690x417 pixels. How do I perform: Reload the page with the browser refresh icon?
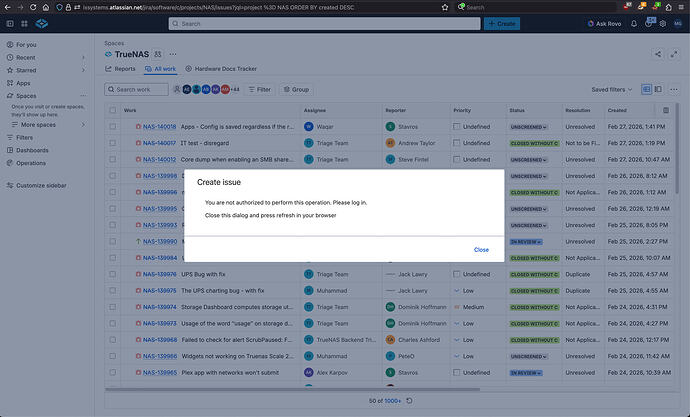33,7
